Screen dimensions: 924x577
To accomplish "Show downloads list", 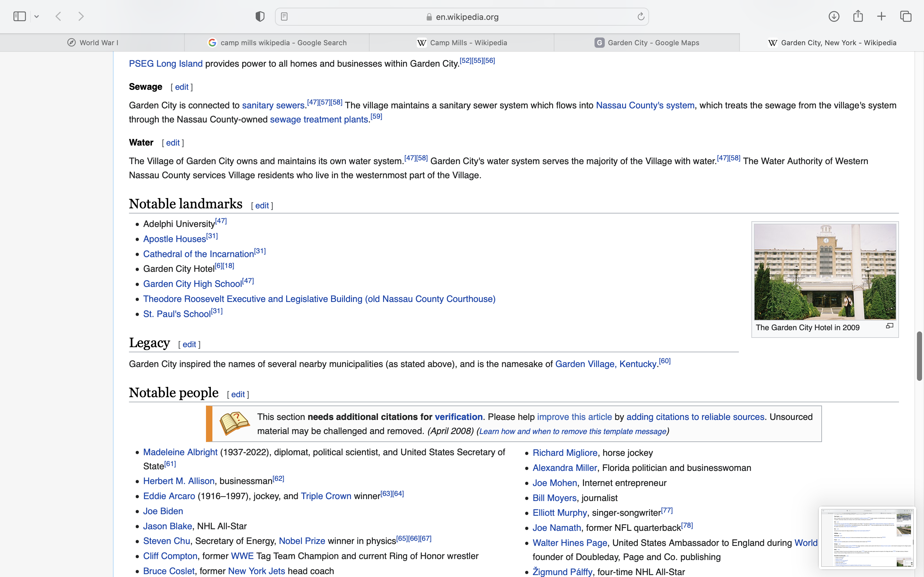I will click(834, 16).
